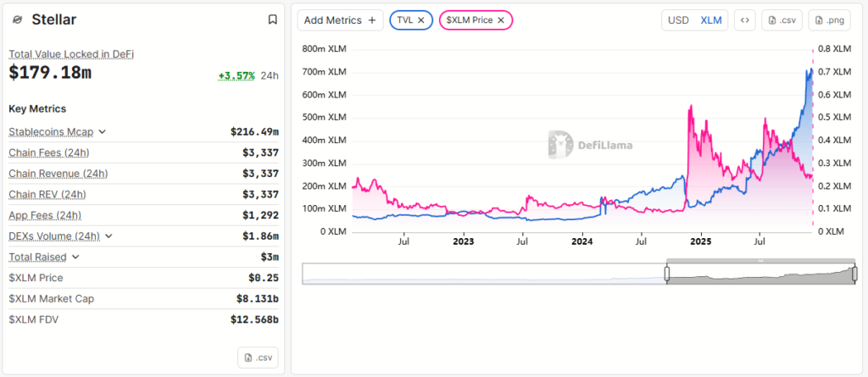
Task: Click the App Fees (24h) label
Action: tap(45, 215)
